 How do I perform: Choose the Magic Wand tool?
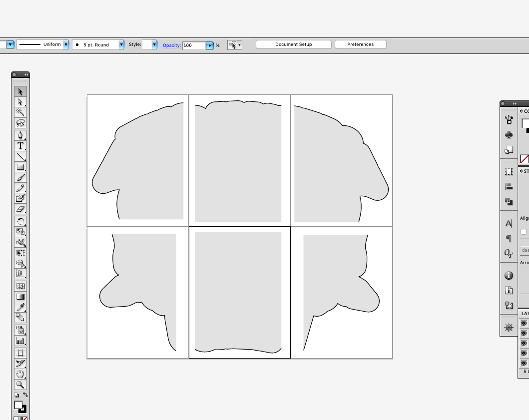pyautogui.click(x=20, y=112)
